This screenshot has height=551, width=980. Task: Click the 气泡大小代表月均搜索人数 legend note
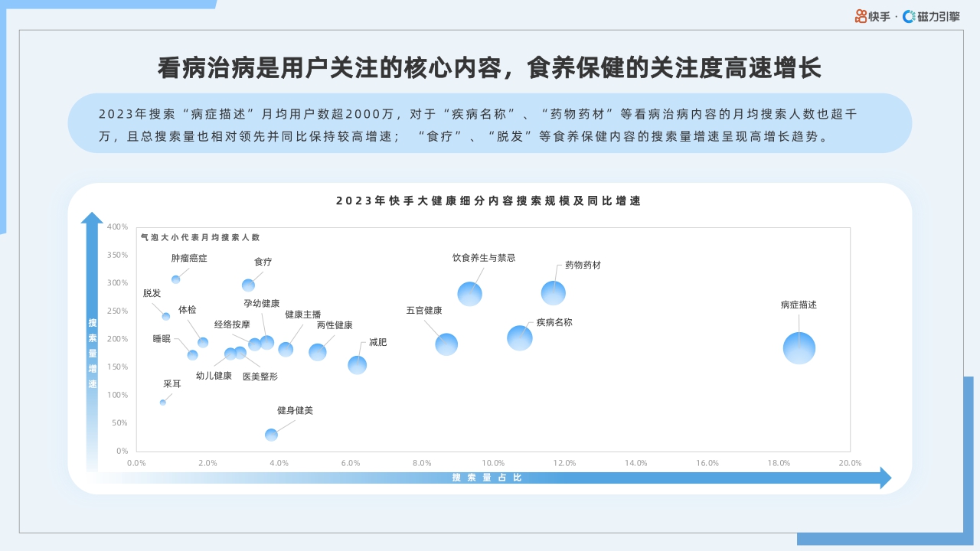pos(201,237)
